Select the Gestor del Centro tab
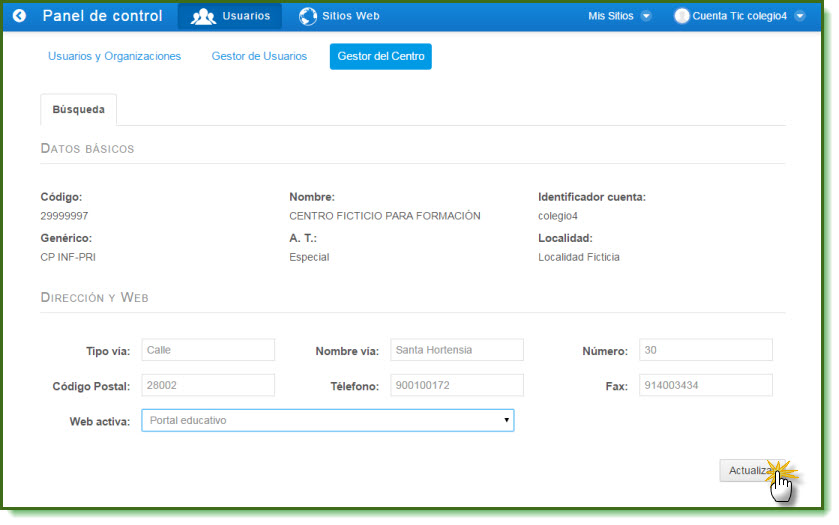839x525 pixels. 380,57
